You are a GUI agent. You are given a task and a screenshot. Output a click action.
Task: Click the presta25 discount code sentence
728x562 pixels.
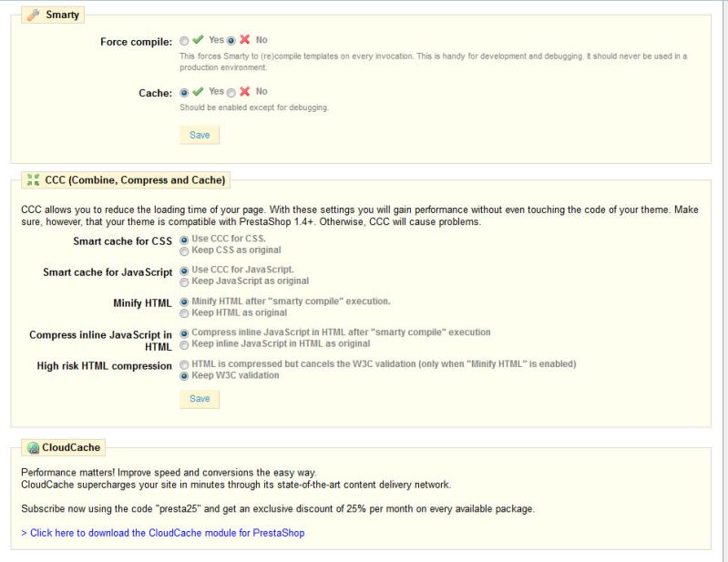click(x=278, y=508)
